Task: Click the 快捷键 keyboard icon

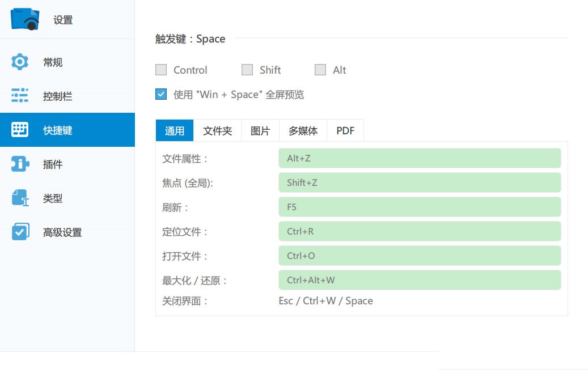Action: coord(20,130)
